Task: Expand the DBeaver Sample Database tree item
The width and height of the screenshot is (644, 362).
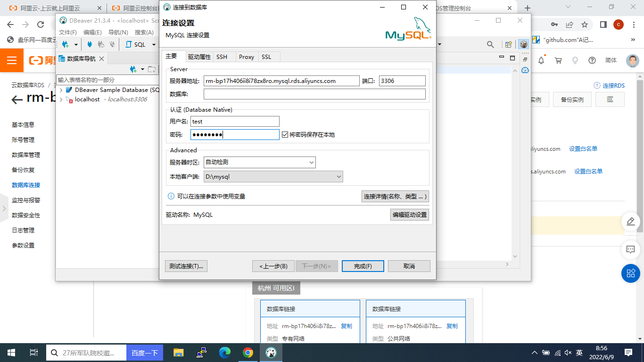Action: point(62,90)
